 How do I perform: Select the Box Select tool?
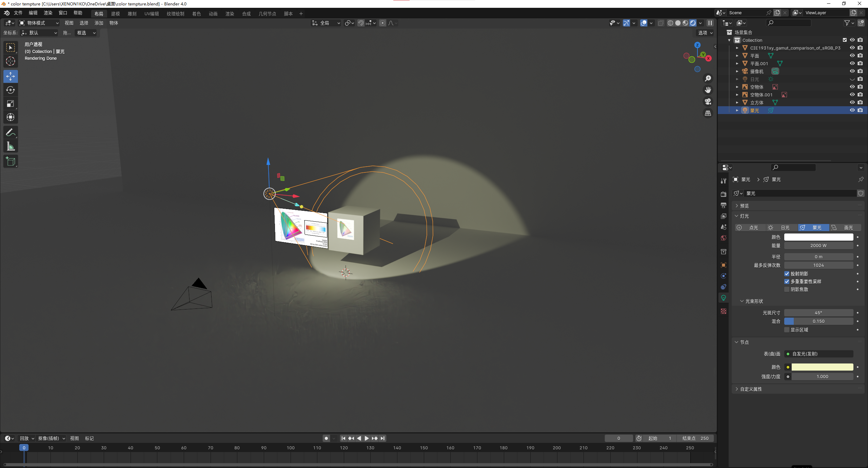(11, 48)
